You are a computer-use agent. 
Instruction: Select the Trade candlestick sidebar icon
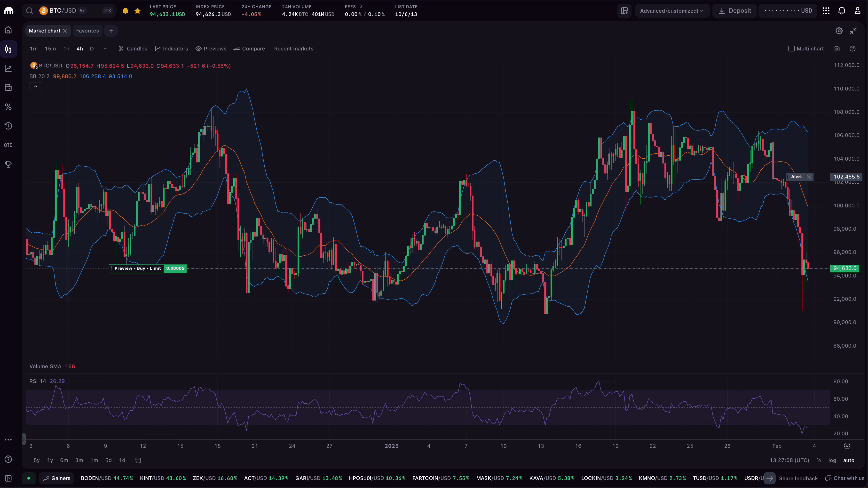[8, 49]
